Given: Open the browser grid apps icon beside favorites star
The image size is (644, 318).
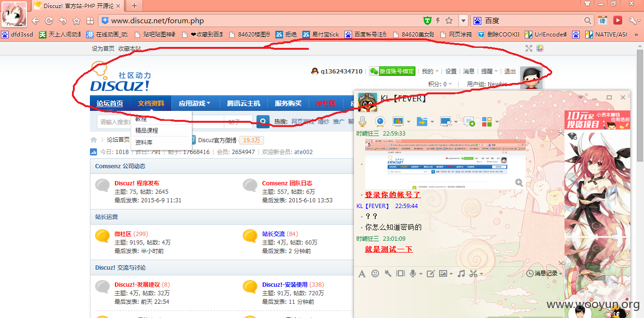Looking at the screenshot, I should tap(90, 21).
